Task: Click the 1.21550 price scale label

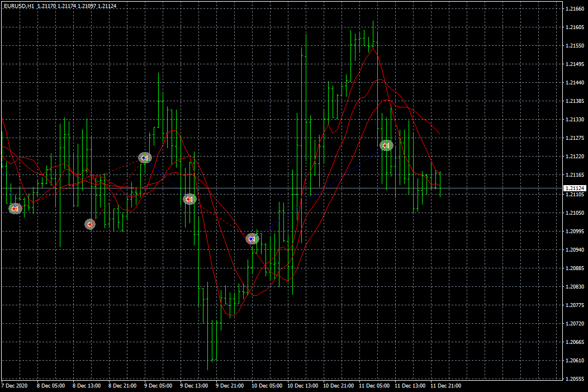Action: pos(575,45)
